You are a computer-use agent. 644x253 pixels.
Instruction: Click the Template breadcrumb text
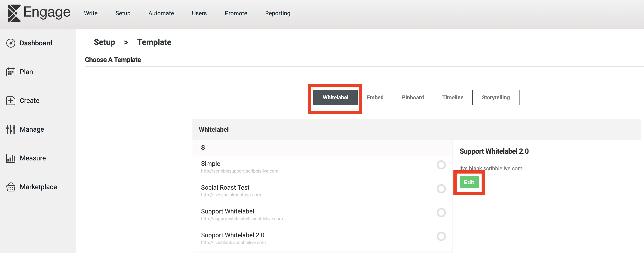(x=154, y=42)
